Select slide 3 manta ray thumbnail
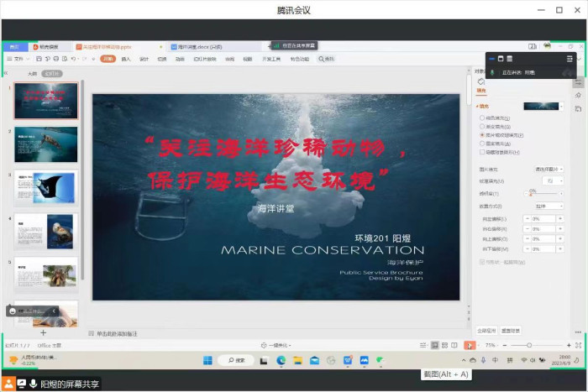588x392 pixels. (46, 188)
